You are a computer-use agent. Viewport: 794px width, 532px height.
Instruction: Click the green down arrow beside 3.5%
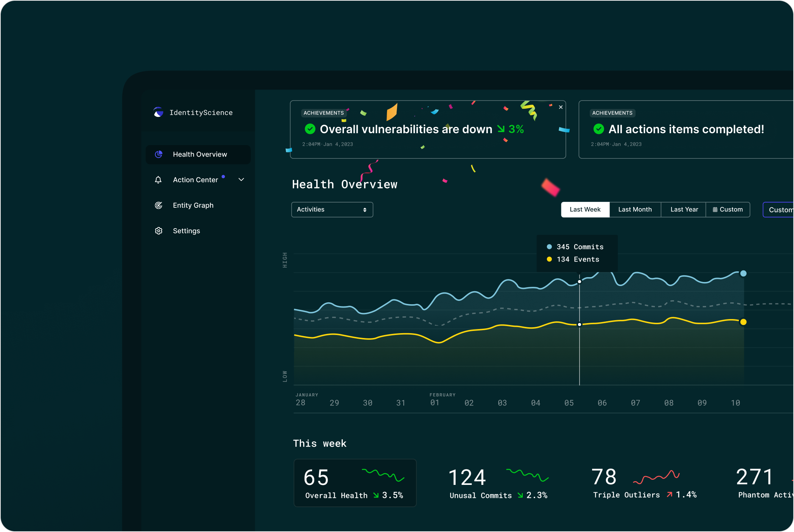click(376, 495)
